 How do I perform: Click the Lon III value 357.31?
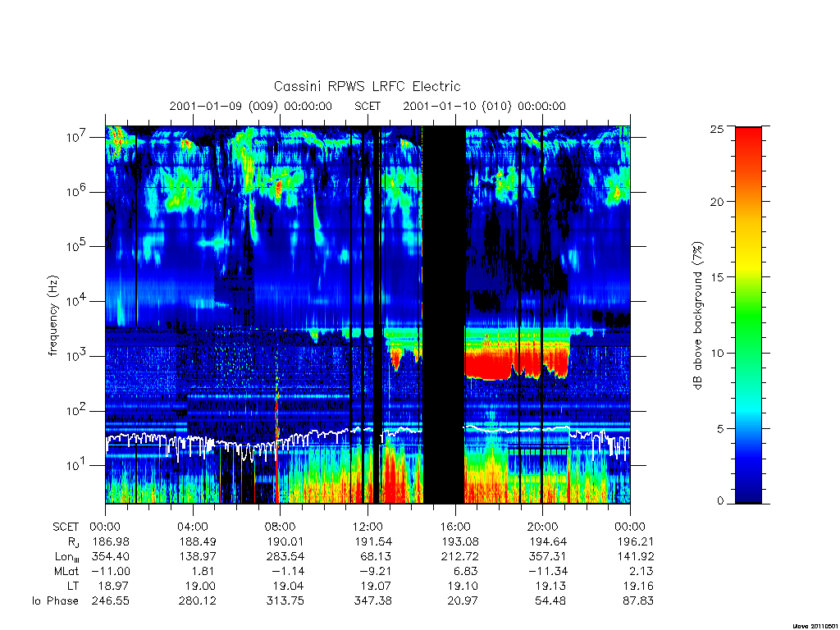547,557
